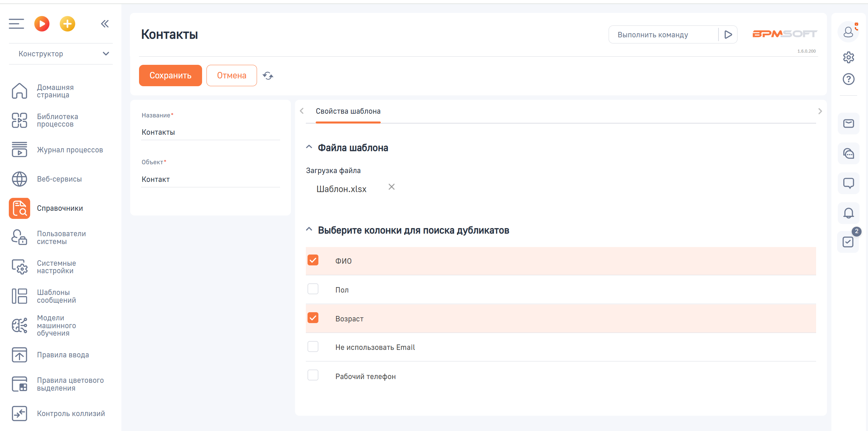Open Системные настройки in the sidebar
The height and width of the screenshot is (431, 868).
pyautogui.click(x=56, y=267)
